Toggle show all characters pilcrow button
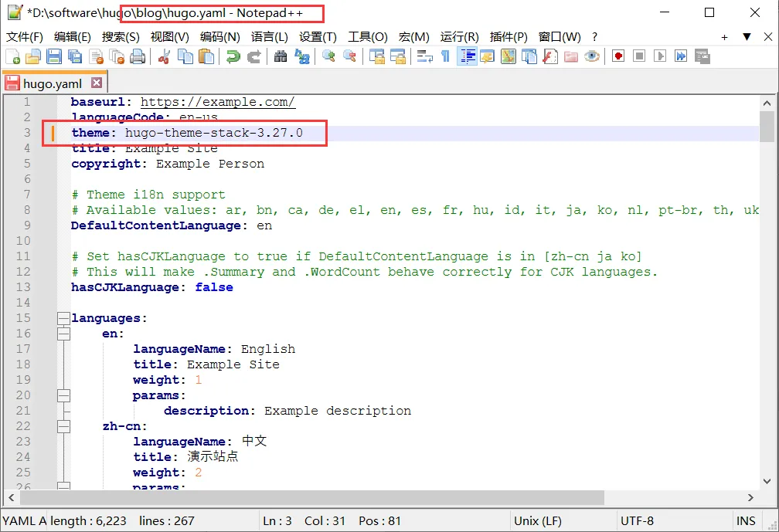The height and width of the screenshot is (532, 779). coord(445,56)
